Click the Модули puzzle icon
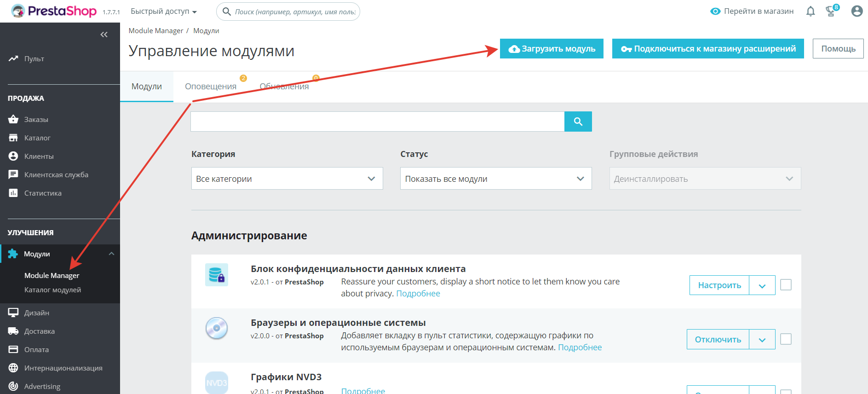Screen dimensions: 868x394 [13, 254]
